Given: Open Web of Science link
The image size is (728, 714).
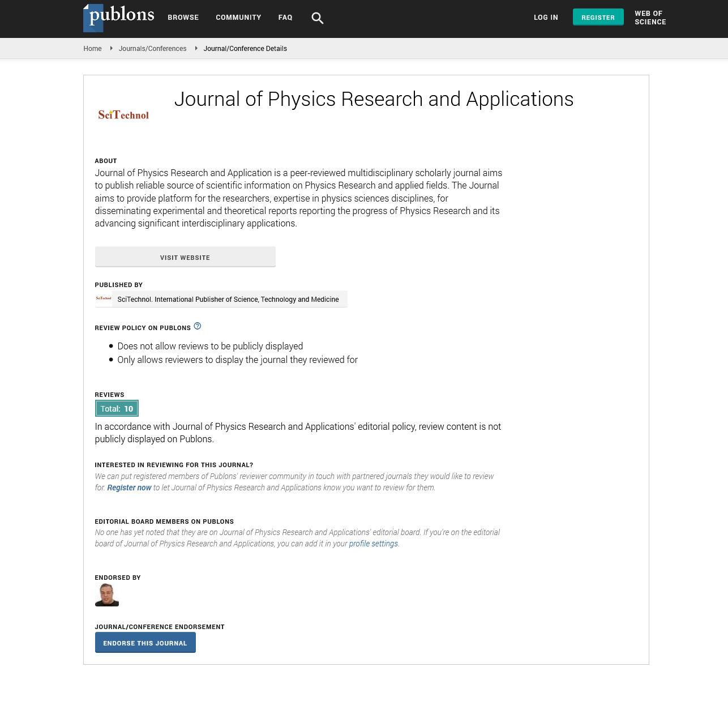Looking at the screenshot, I should pyautogui.click(x=650, y=18).
